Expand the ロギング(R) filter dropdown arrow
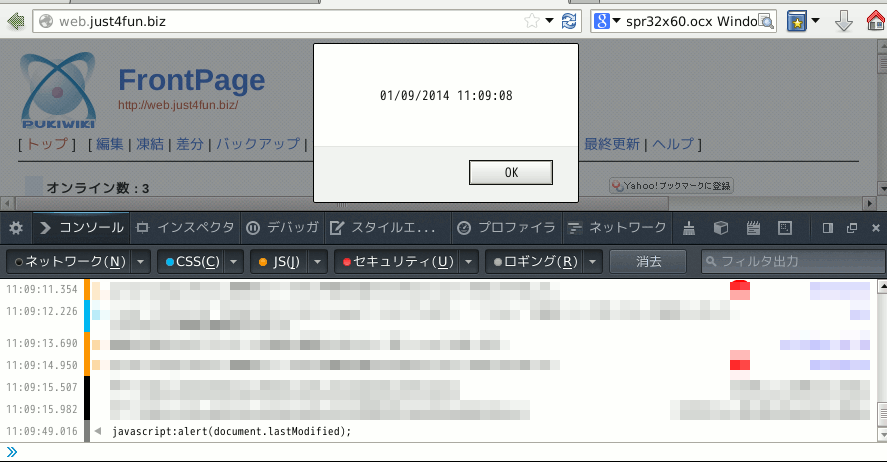The image size is (887, 462). [591, 262]
